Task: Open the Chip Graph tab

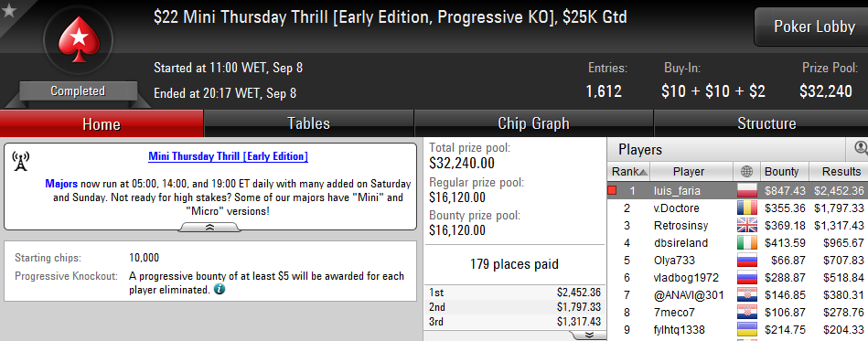Action: [x=533, y=123]
